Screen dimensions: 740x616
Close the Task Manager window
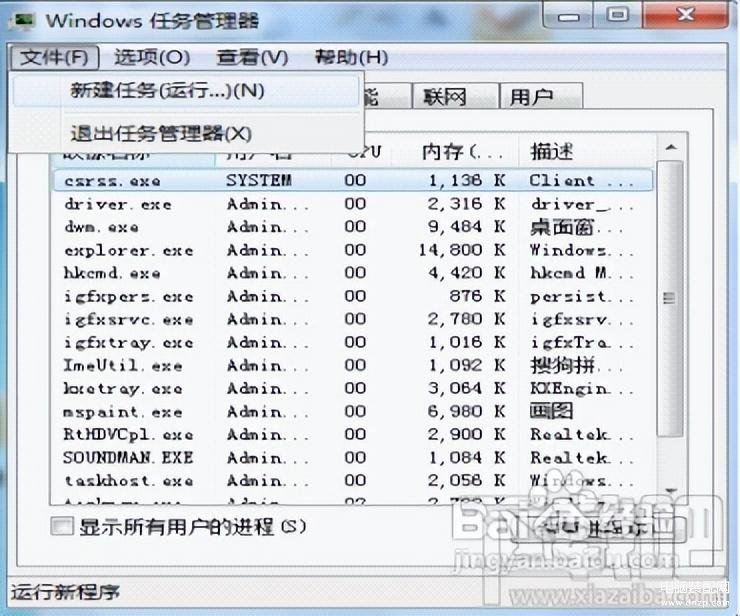684,15
